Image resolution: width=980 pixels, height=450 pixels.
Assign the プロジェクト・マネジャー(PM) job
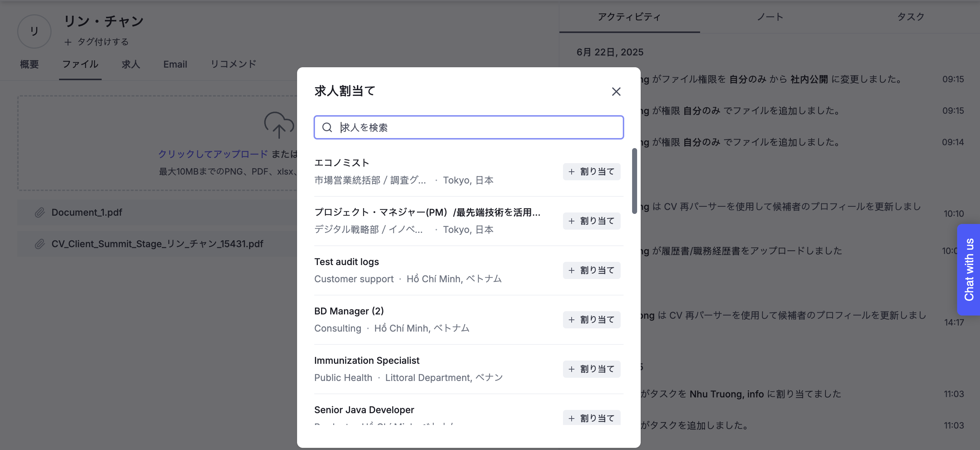(x=592, y=221)
